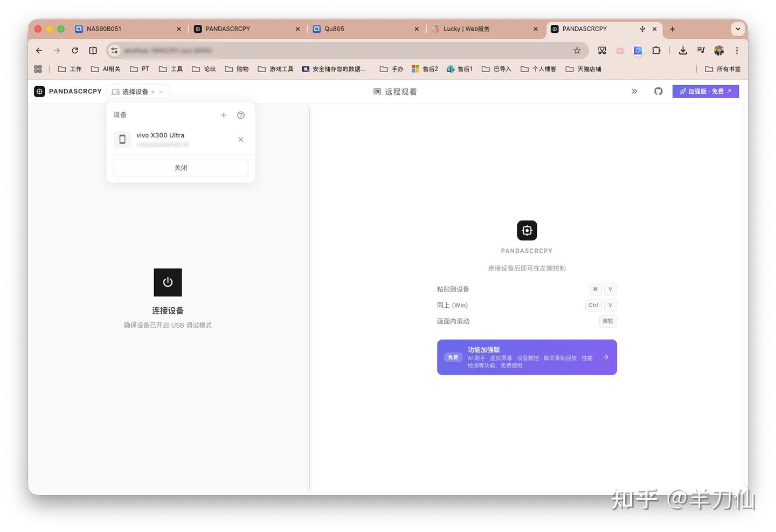The image size is (776, 532).
Task: Click the 远程观看 remote view button
Action: tap(395, 92)
